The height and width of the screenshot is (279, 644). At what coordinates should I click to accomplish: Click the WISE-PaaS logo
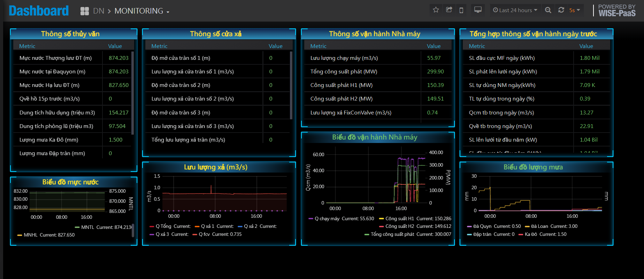[x=617, y=10]
